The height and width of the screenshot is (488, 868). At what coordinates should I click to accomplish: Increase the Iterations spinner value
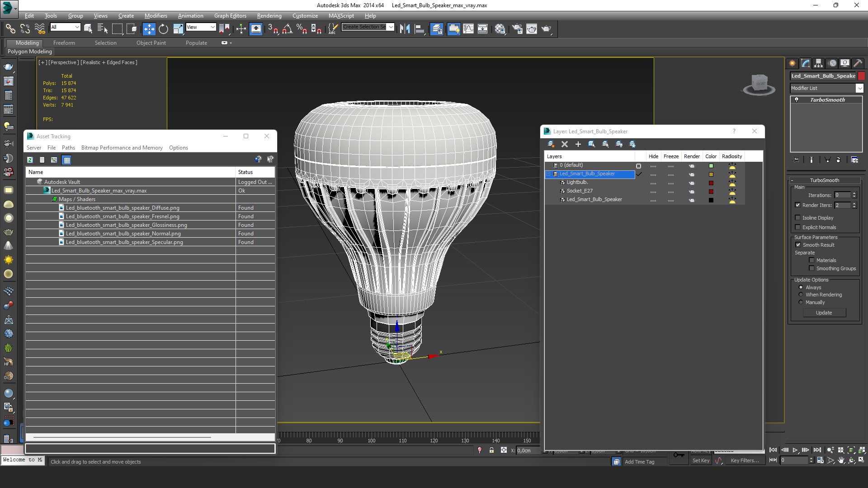854,193
